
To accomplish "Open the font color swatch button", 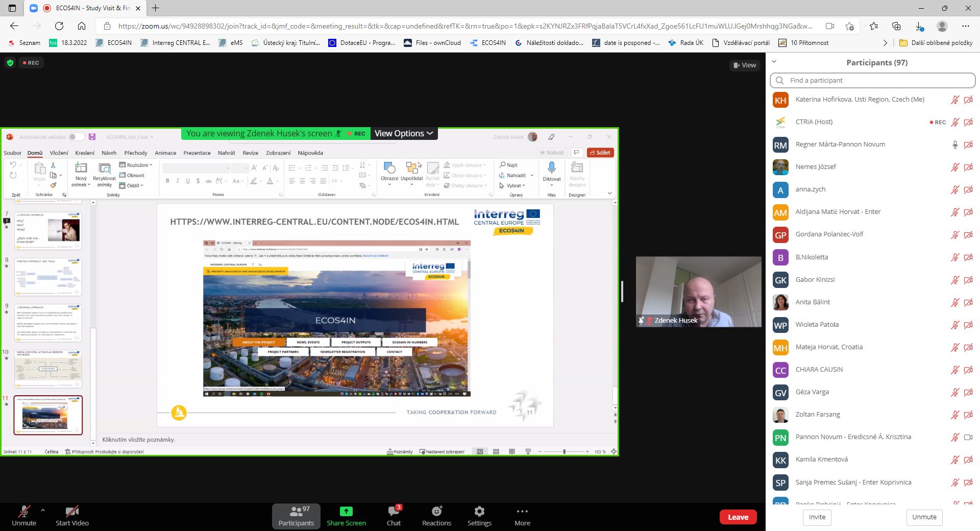I will (x=271, y=181).
